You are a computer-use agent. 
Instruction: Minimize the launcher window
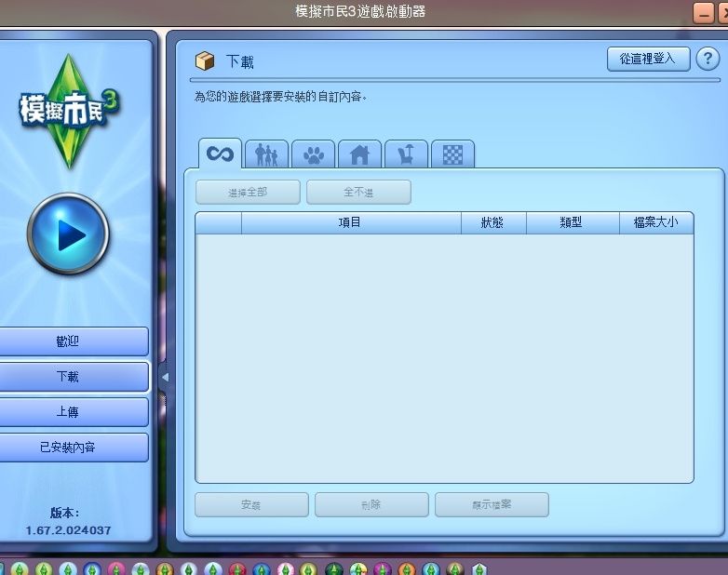pyautogui.click(x=704, y=13)
